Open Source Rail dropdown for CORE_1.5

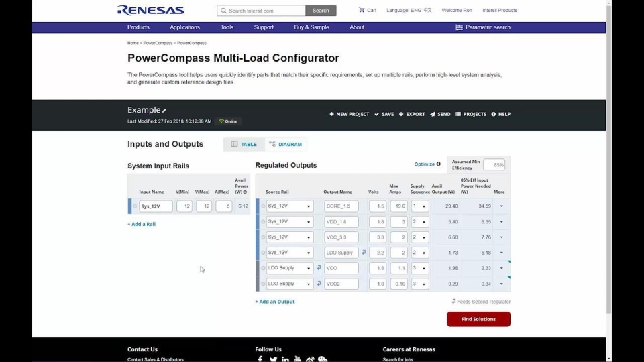point(290,206)
